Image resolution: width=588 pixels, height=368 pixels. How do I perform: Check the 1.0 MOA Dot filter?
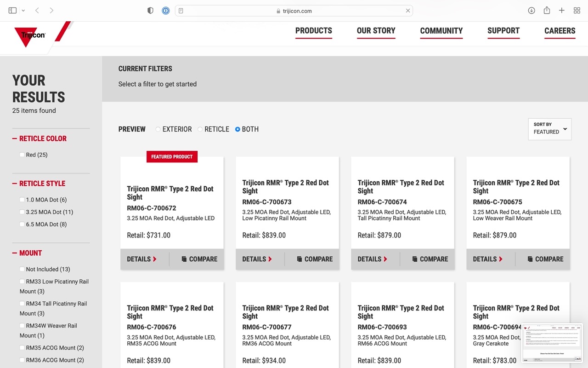(x=22, y=200)
